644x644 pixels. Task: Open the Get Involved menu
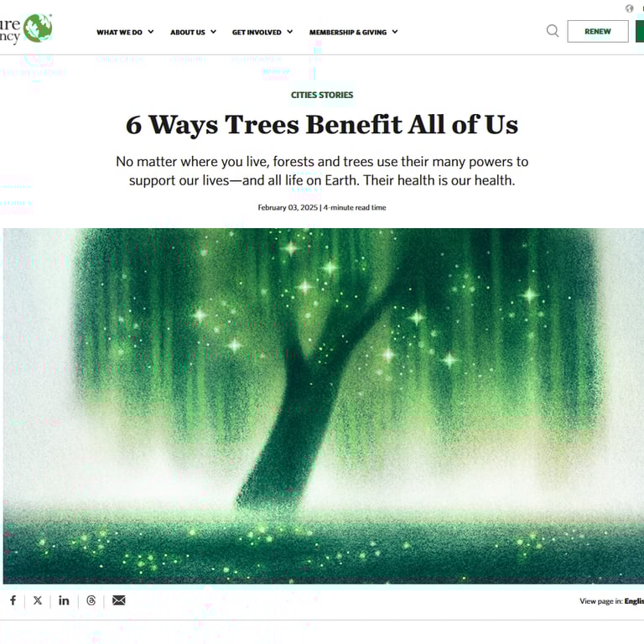click(x=257, y=32)
